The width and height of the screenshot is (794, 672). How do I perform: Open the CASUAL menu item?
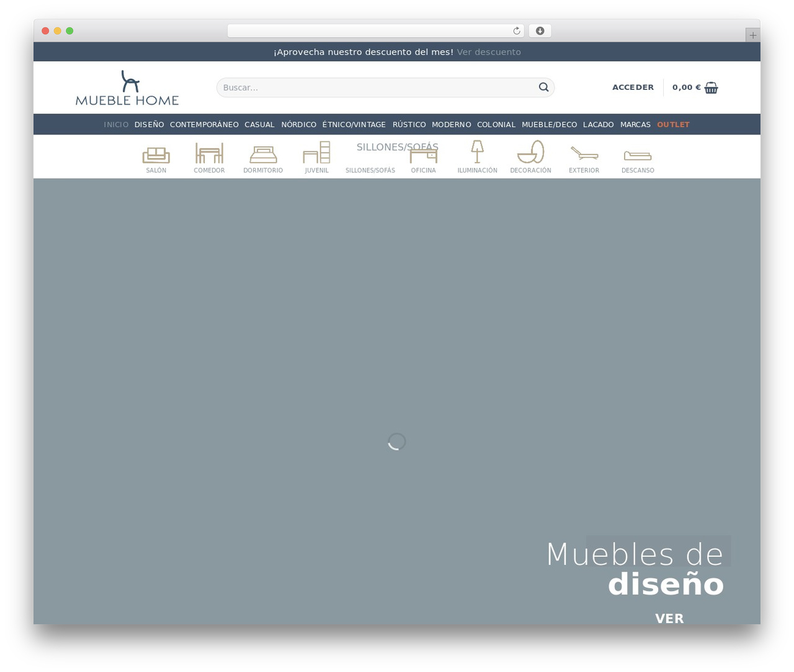coord(259,125)
